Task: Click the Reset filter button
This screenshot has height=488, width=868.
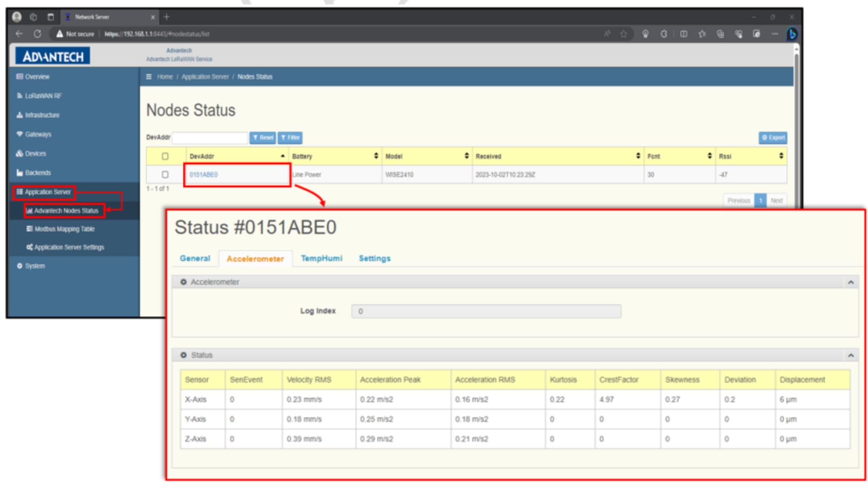Action: (263, 137)
